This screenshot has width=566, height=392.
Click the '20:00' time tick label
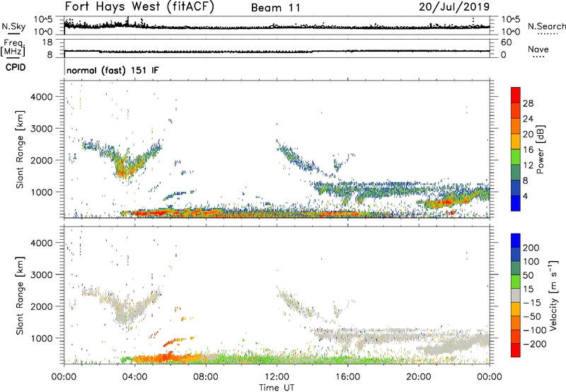[x=418, y=377]
